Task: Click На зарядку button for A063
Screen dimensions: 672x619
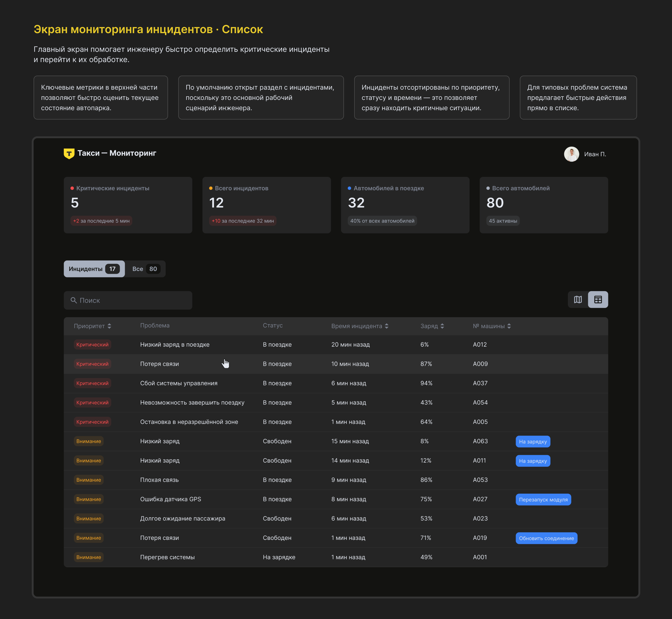Action: click(533, 441)
